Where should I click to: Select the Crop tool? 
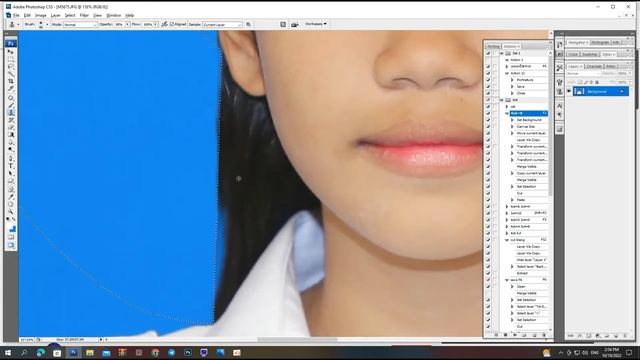[11, 81]
